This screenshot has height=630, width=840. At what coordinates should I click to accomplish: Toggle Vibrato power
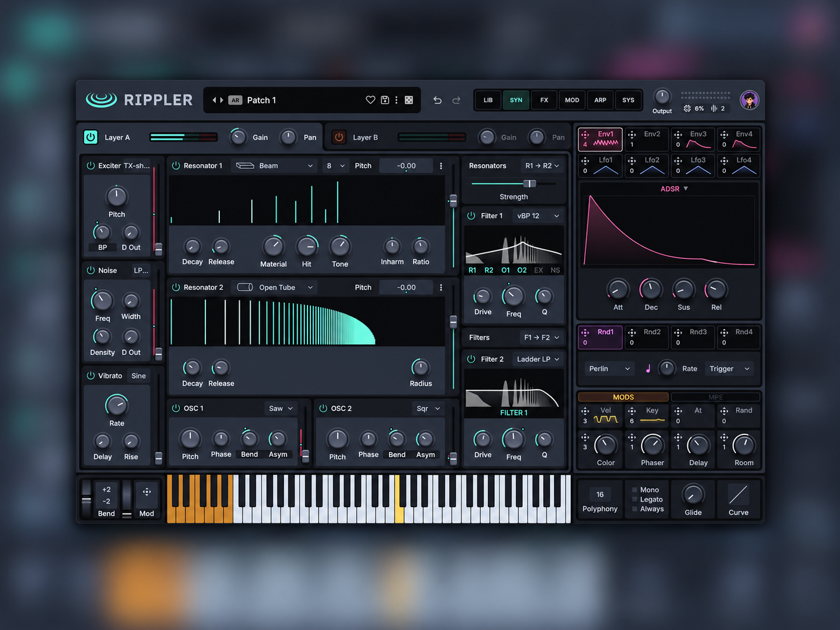(90, 376)
